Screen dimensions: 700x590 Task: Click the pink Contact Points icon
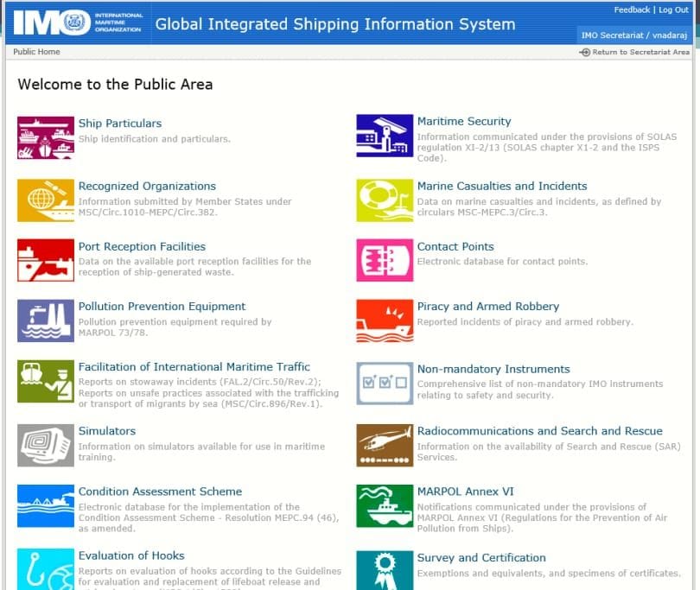coord(385,260)
